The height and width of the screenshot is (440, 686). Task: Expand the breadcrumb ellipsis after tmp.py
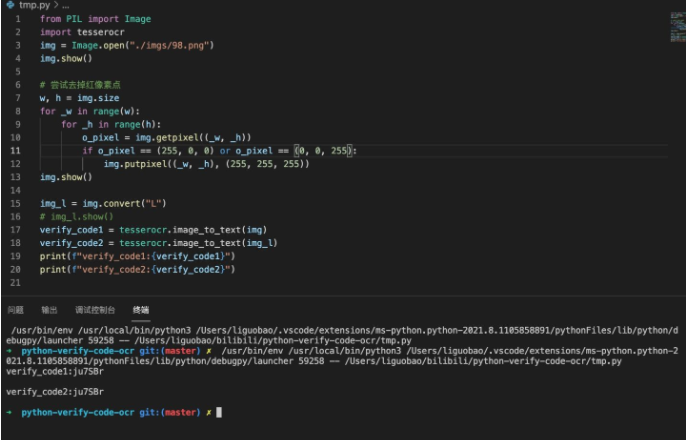65,6
